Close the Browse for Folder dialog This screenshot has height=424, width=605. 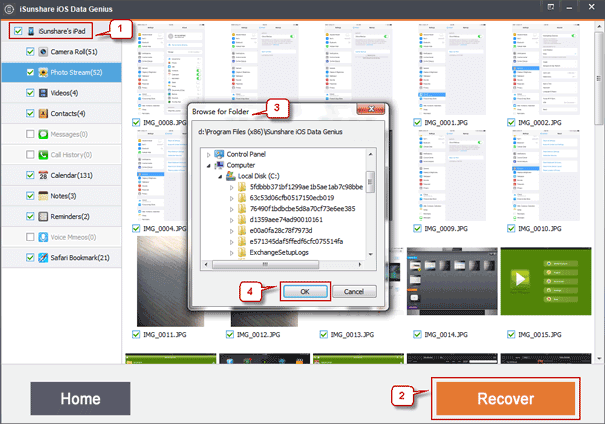click(x=371, y=109)
